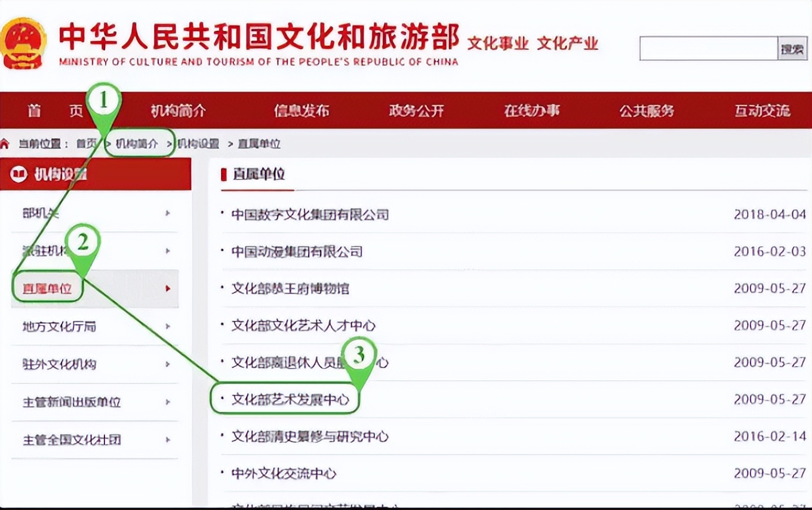The image size is (812, 510).
Task: Click the home icon beside 当前位置
Action: coord(7,143)
